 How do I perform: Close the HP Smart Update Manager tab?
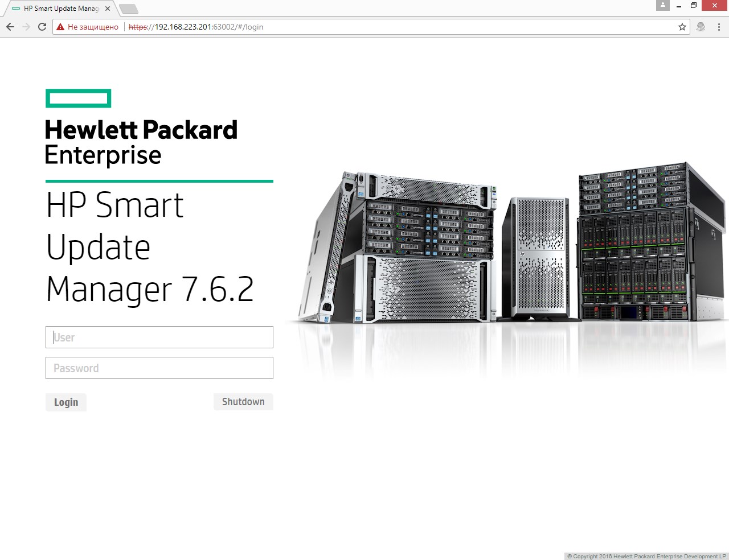tap(108, 9)
